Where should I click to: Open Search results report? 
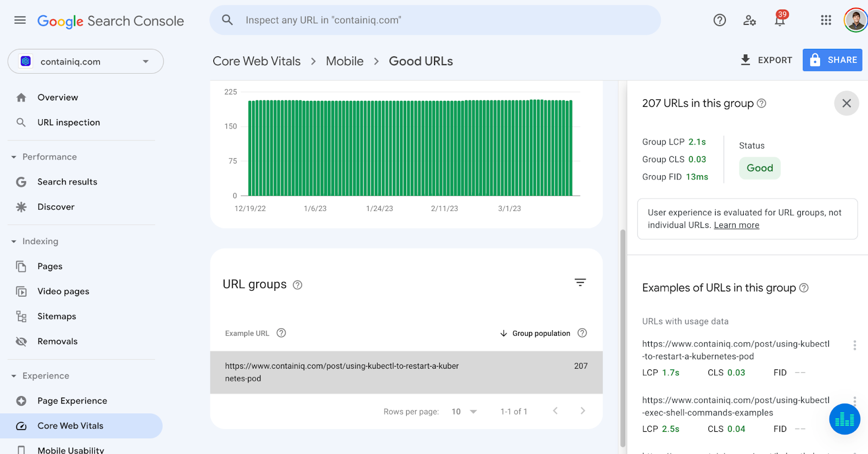pos(67,182)
